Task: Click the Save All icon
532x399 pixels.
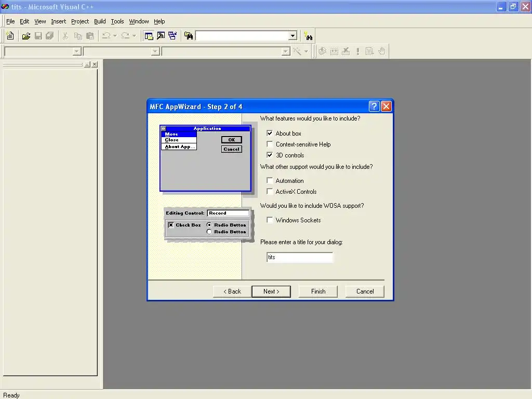Action: click(x=50, y=36)
